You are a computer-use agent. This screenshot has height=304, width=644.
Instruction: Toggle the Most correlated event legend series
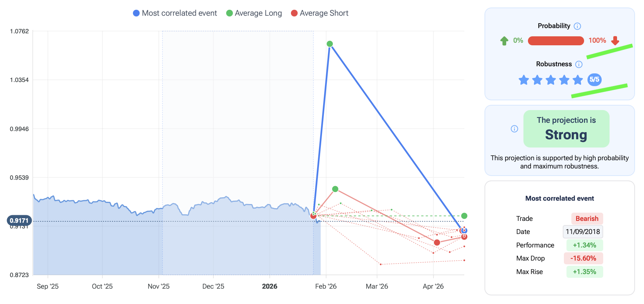pos(175,13)
